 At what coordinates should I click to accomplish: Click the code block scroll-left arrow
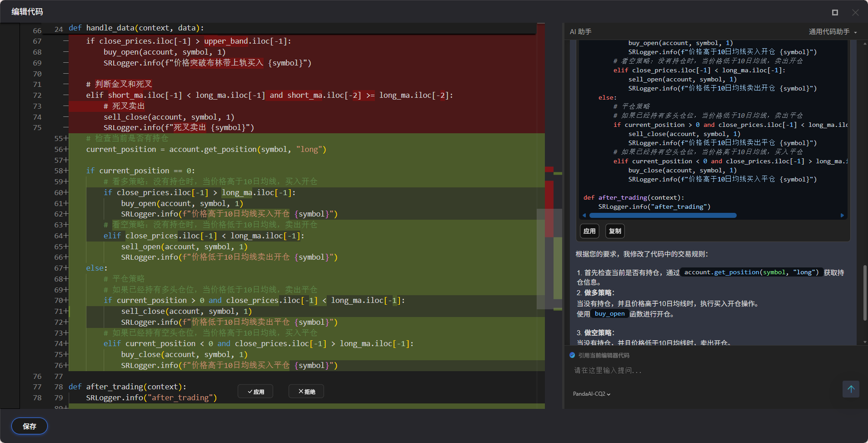[x=584, y=216]
